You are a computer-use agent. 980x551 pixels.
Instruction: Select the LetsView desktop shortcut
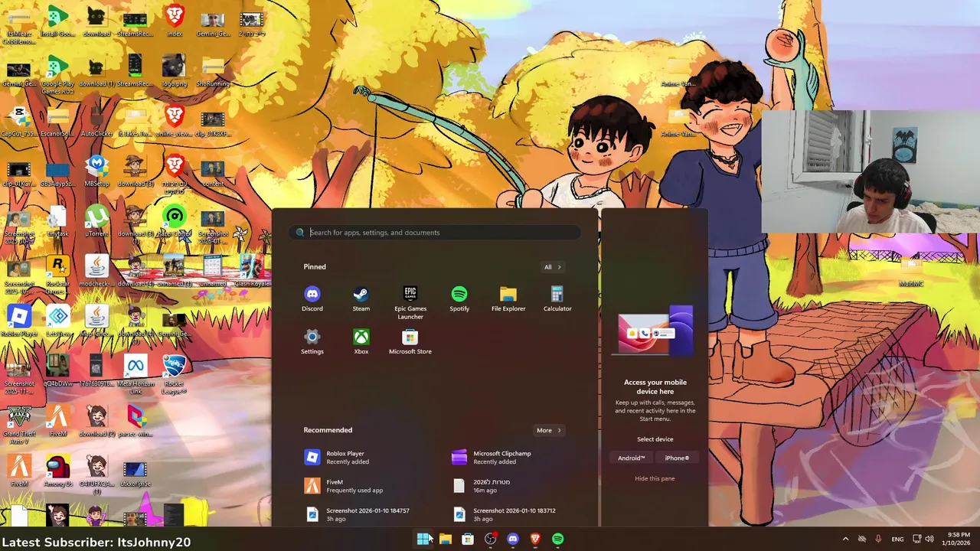pos(58,321)
